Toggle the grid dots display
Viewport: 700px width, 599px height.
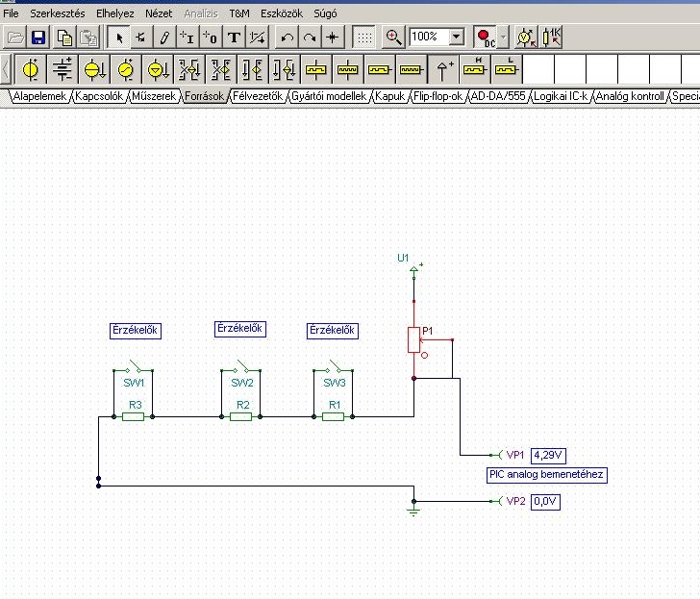point(364,37)
